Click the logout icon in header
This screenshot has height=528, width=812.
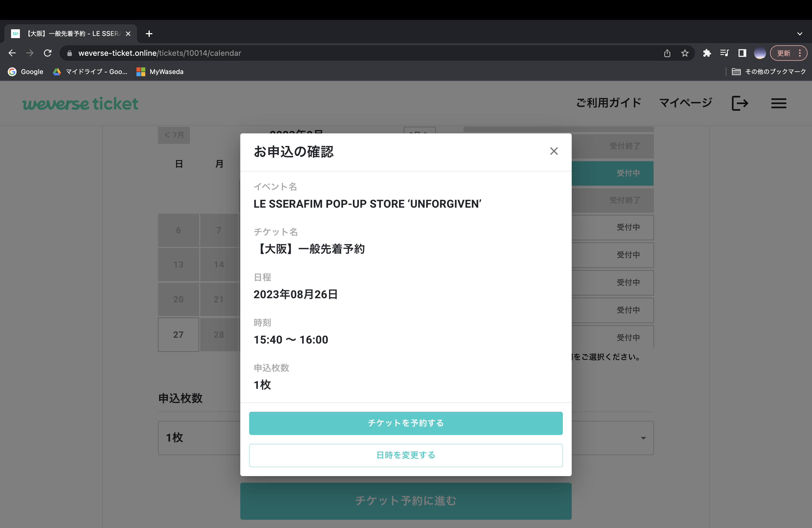(740, 103)
